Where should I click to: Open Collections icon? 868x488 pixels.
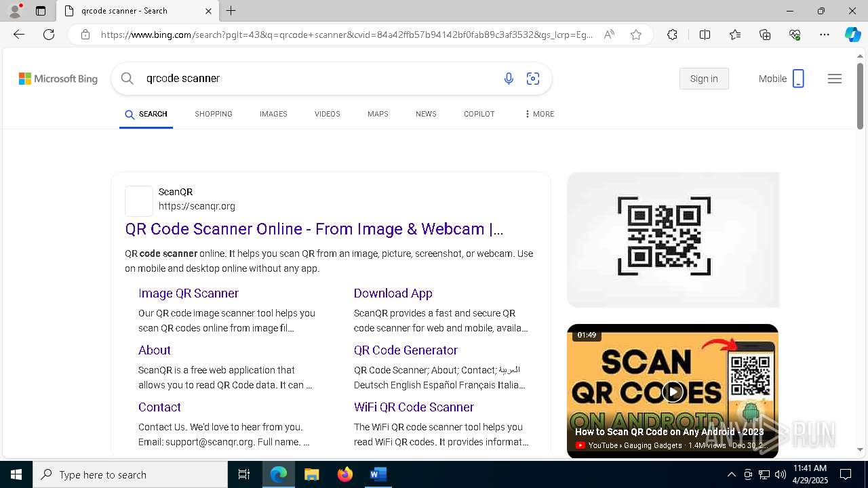pos(765,35)
